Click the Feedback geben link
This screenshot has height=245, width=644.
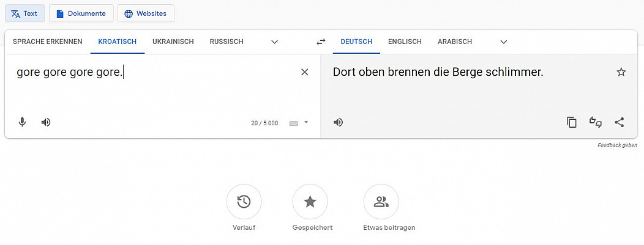pyautogui.click(x=617, y=145)
